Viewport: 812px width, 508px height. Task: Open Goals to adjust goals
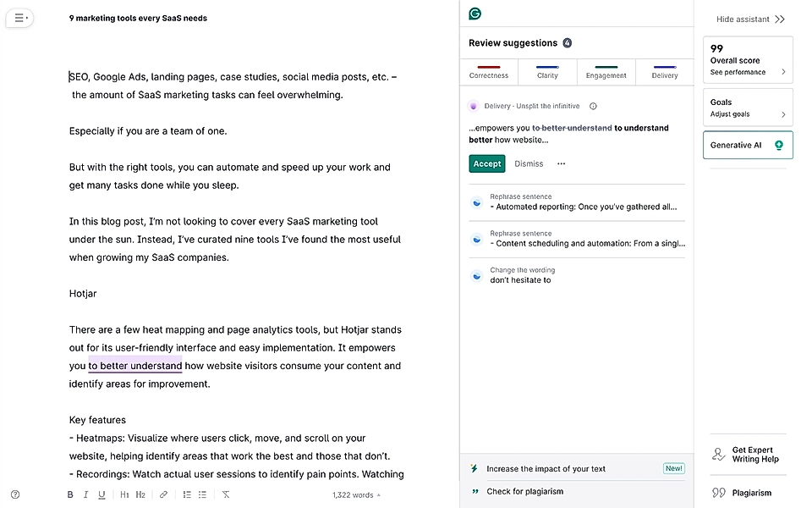(747, 108)
